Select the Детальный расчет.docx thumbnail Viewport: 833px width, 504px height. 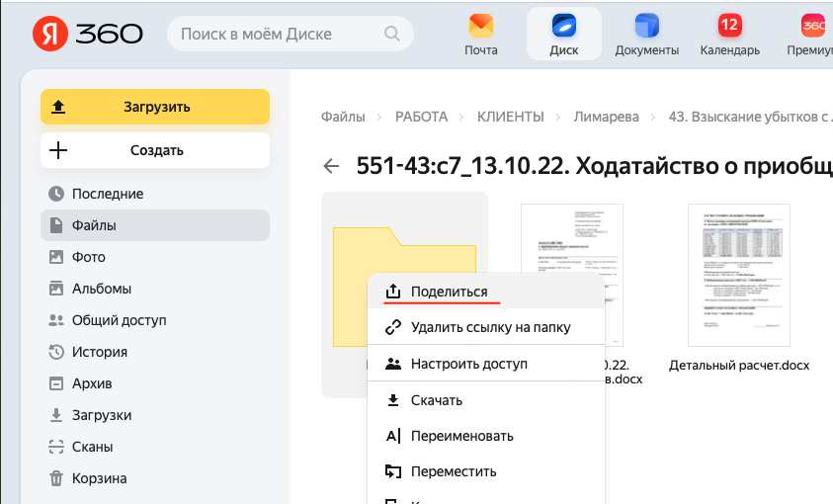coord(739,275)
